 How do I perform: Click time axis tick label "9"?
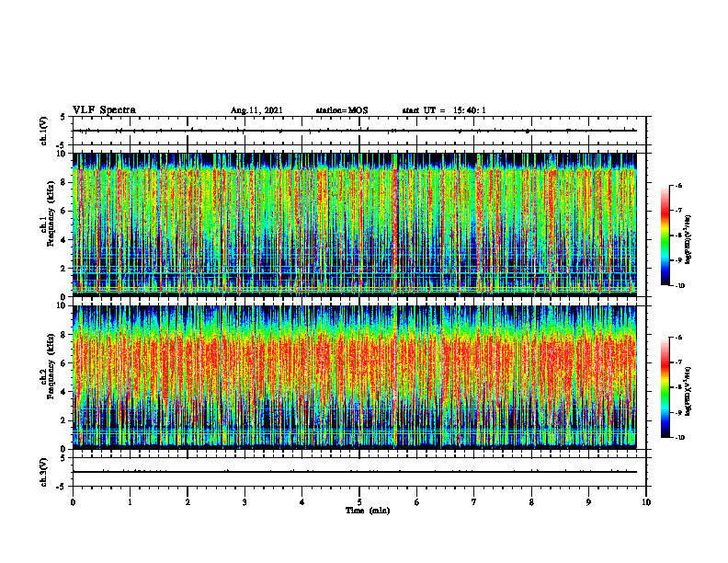coord(588,502)
